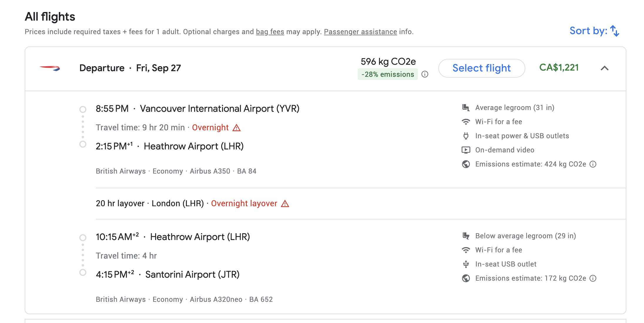Click the Overnight warning triangle icon
The height and width of the screenshot is (323, 644).
[x=237, y=128]
